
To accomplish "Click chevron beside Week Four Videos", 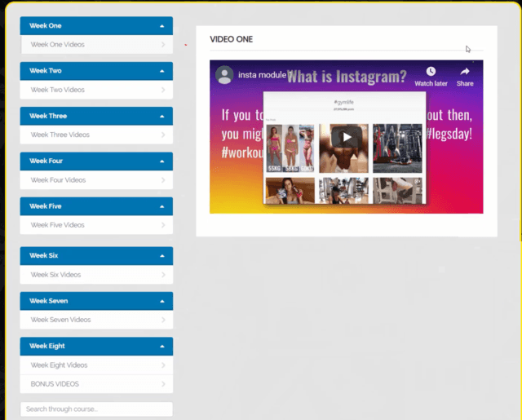I will 163,180.
